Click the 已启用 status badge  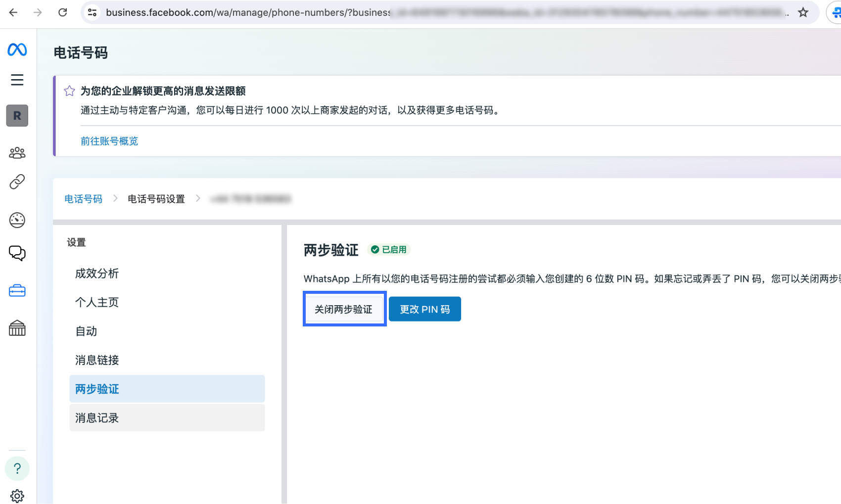tap(389, 250)
